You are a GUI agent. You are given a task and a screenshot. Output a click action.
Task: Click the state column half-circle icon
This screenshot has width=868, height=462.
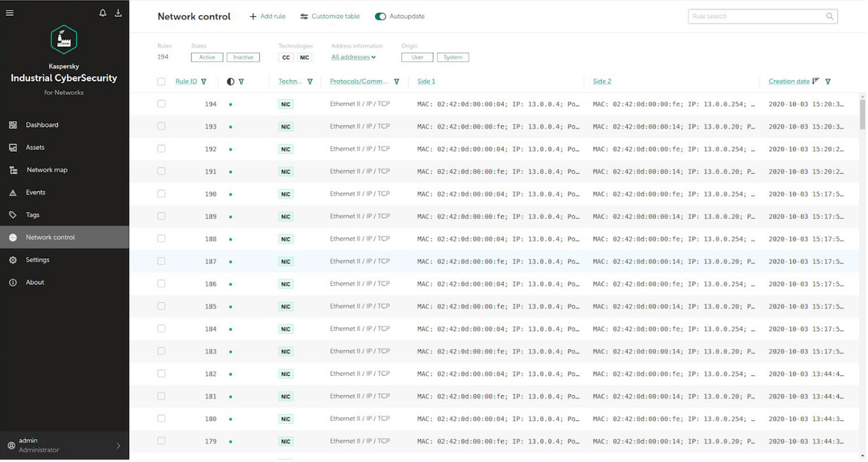[x=231, y=82]
